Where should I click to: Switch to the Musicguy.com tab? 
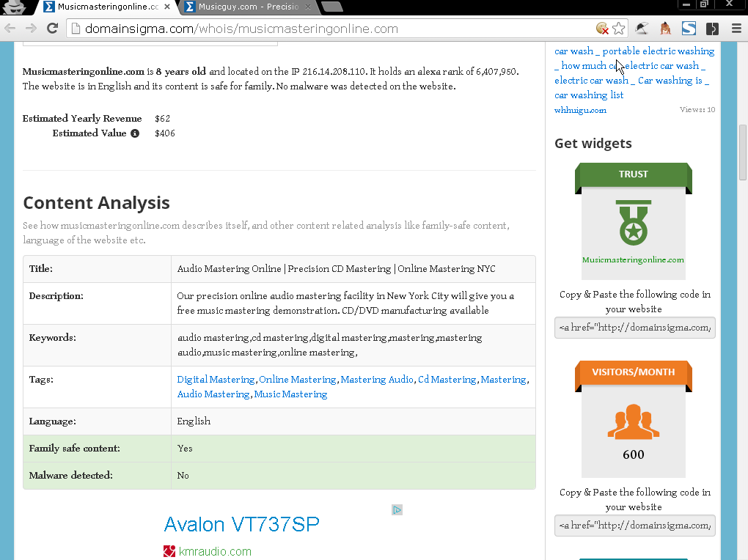[247, 7]
